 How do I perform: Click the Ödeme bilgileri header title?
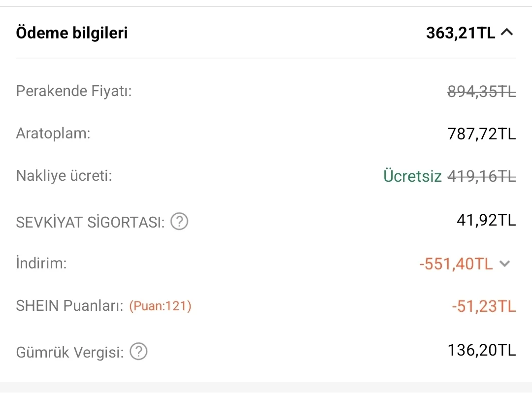[72, 33]
